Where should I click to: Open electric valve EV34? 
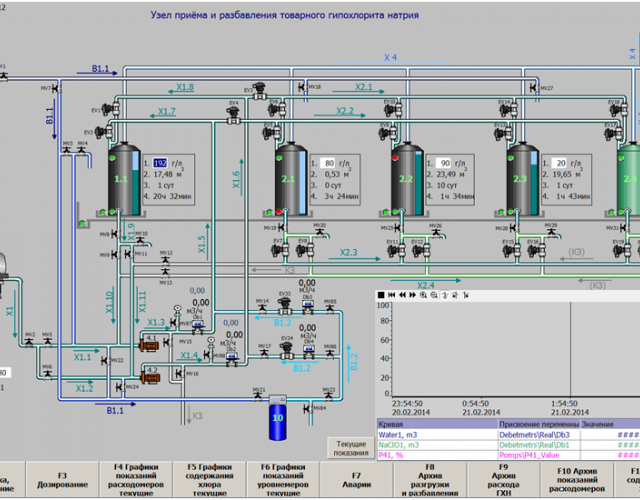tap(286, 346)
